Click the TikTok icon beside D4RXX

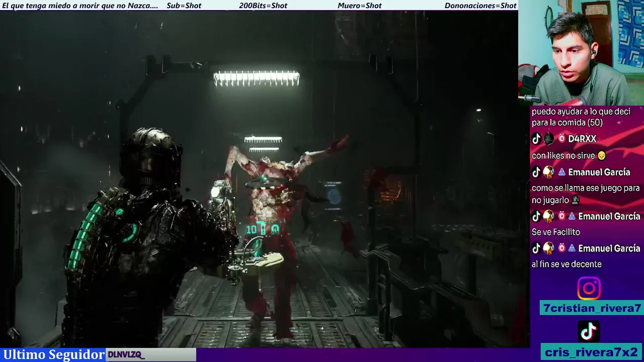[x=536, y=139]
